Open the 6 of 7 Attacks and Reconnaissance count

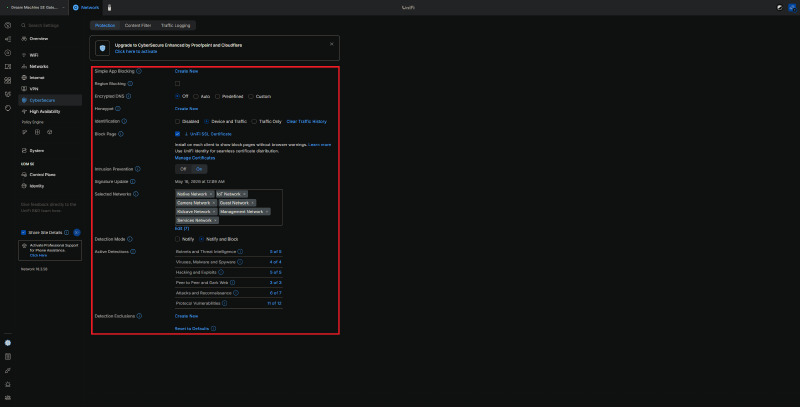coord(276,293)
